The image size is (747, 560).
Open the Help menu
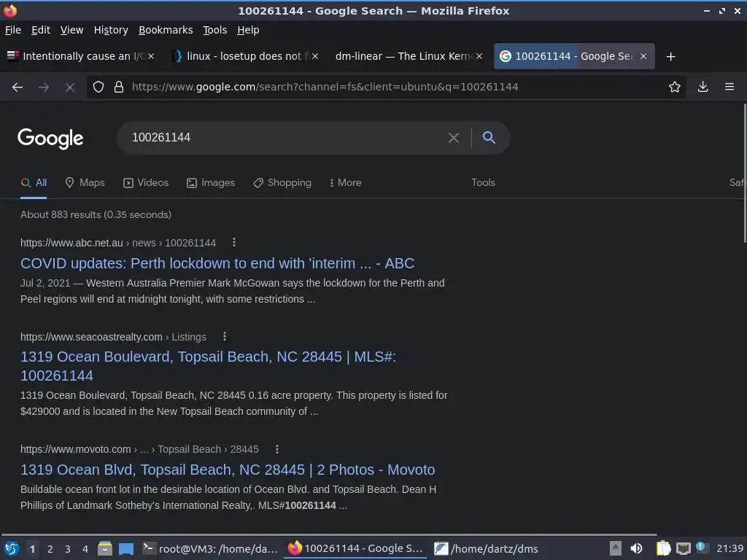(248, 30)
